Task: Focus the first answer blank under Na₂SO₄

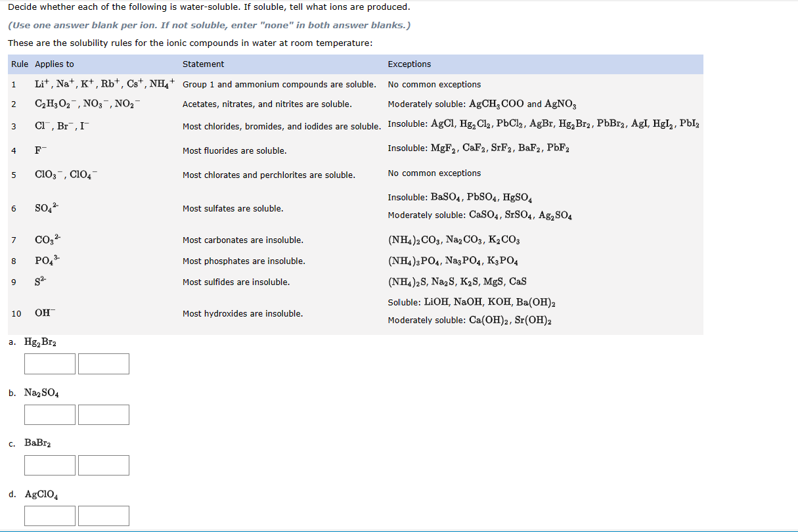Action: (x=50, y=414)
